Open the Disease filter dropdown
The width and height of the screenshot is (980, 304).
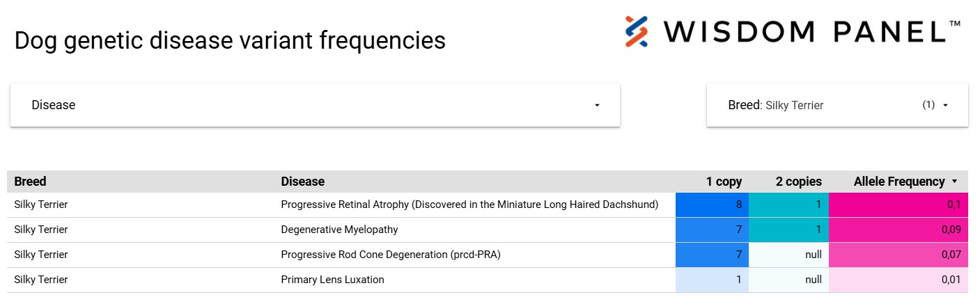tap(314, 105)
